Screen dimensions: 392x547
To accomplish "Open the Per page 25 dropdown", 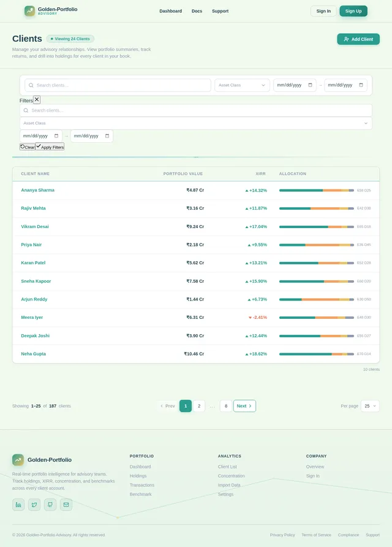I will 370,406.
